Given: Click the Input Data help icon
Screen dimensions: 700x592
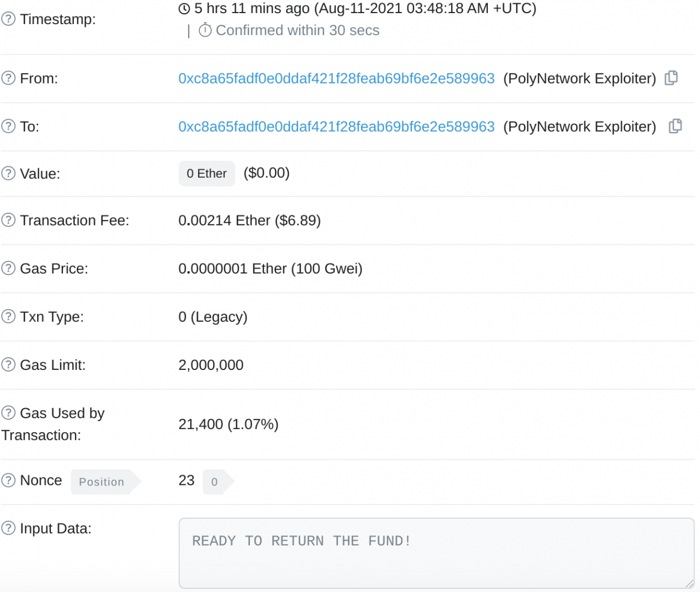Looking at the screenshot, I should tap(8, 528).
